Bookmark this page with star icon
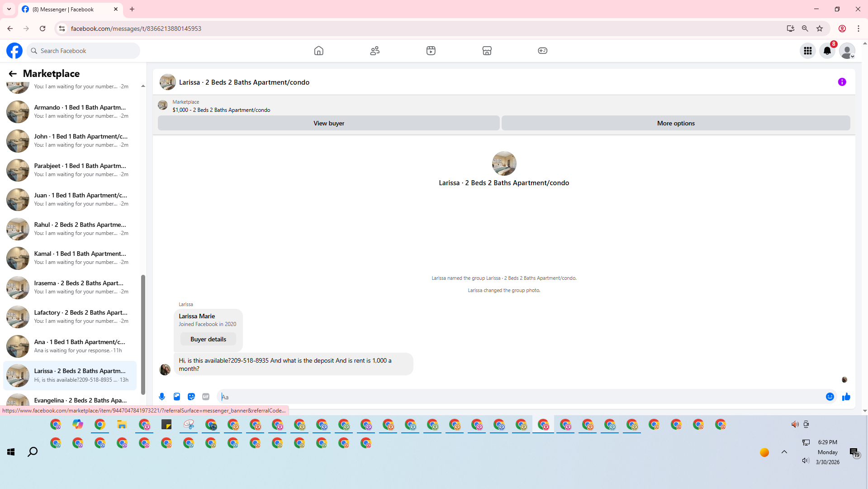The height and width of the screenshot is (489, 868). tap(820, 29)
